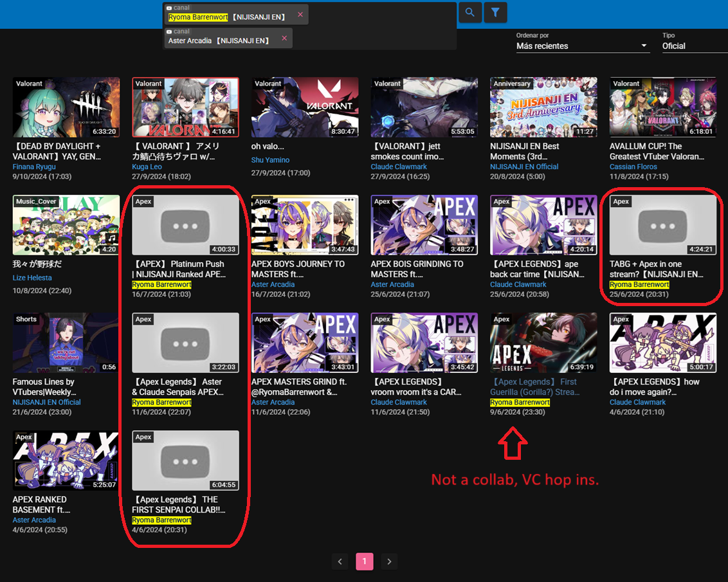Open 我々が野球だ music cover thumbnail
Image resolution: width=728 pixels, height=582 pixels.
coord(66,225)
